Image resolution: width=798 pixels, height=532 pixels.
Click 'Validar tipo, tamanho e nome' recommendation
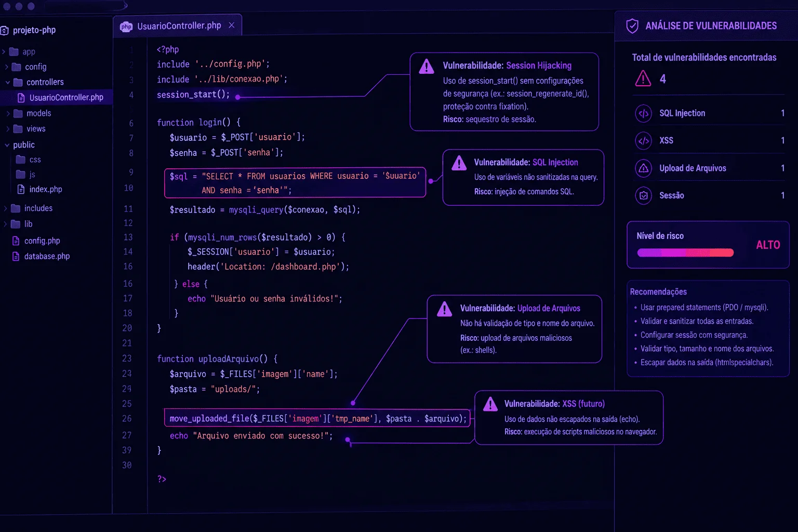707,349
